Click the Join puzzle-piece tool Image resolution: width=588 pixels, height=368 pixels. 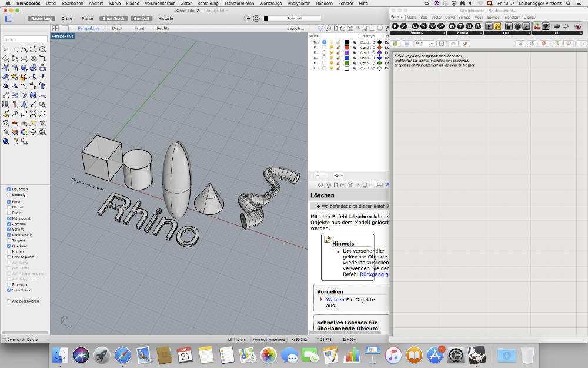(15, 77)
